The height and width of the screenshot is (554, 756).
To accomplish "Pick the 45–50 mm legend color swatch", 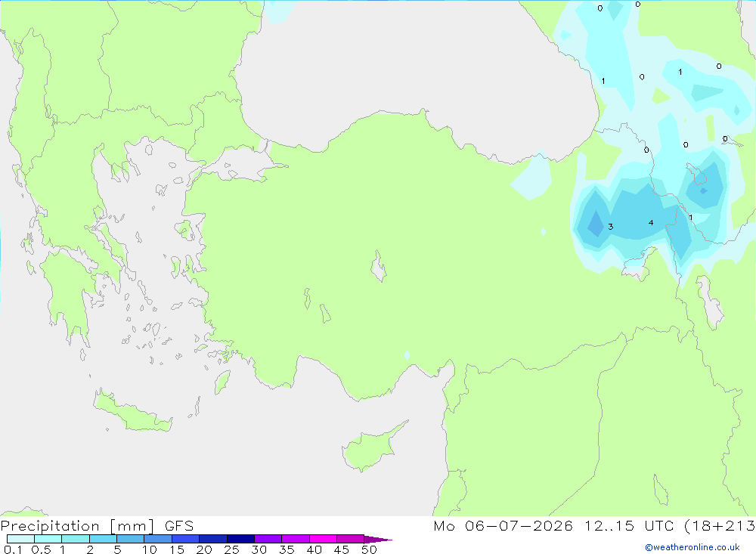I will click(x=351, y=539).
